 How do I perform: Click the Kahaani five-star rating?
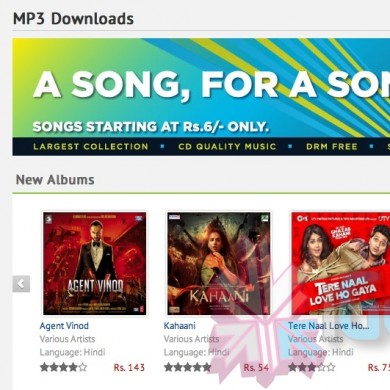click(x=187, y=367)
